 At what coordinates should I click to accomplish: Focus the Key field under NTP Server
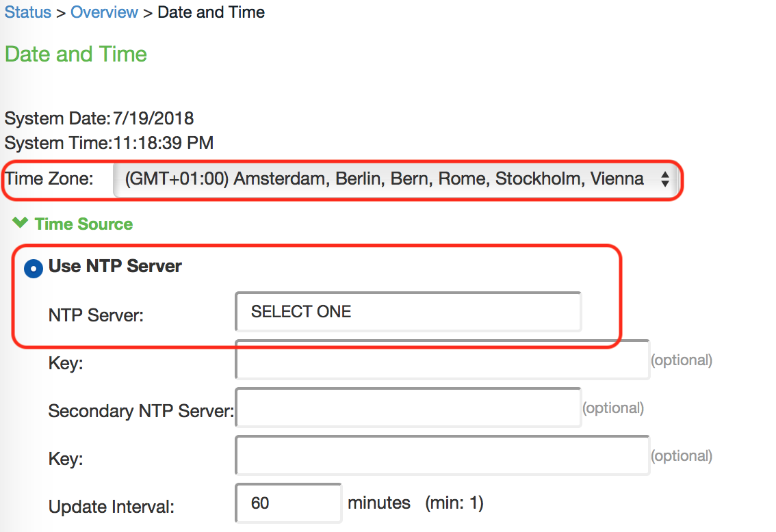(442, 360)
